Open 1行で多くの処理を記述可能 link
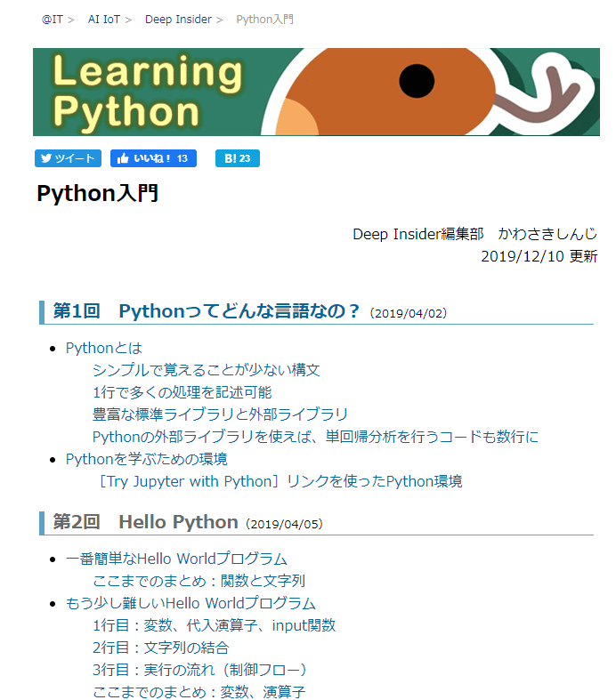 [x=182, y=392]
